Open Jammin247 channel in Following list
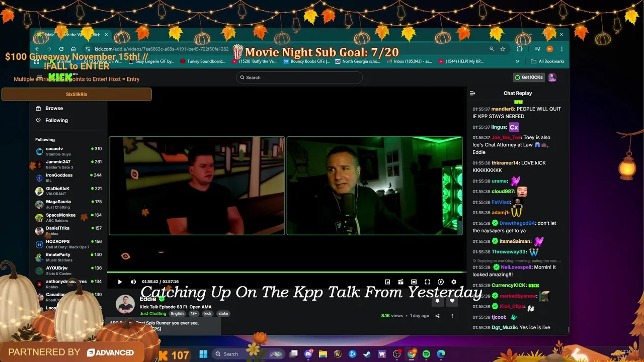 tap(68, 164)
